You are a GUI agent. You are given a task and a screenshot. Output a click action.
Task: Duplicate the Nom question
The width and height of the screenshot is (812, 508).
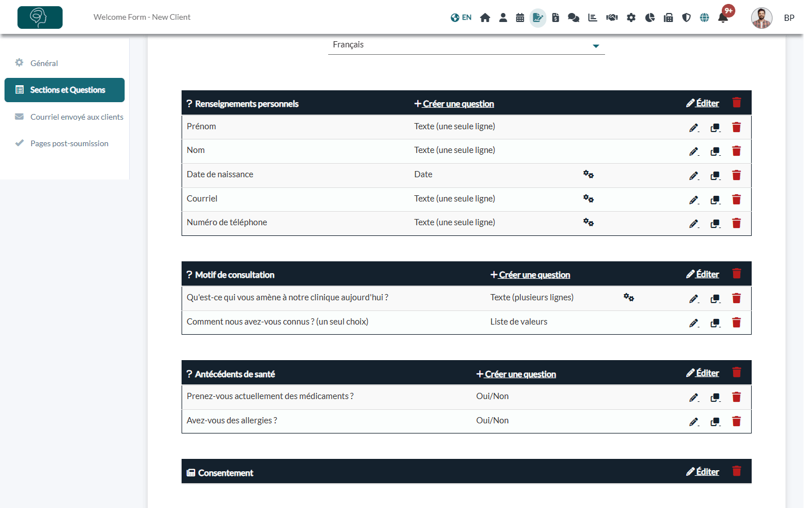coord(716,151)
